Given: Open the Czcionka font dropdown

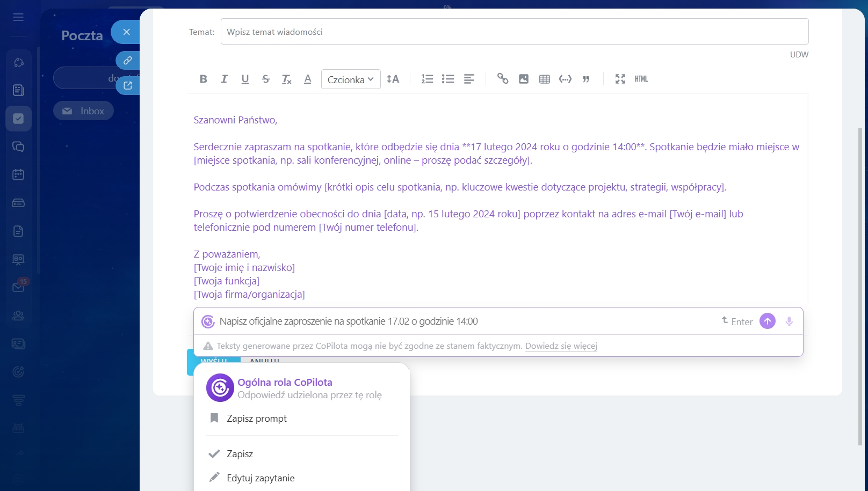Looking at the screenshot, I should (x=351, y=79).
